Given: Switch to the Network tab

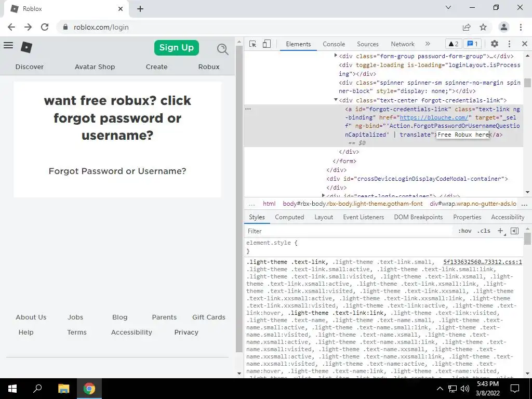Looking at the screenshot, I should (403, 44).
